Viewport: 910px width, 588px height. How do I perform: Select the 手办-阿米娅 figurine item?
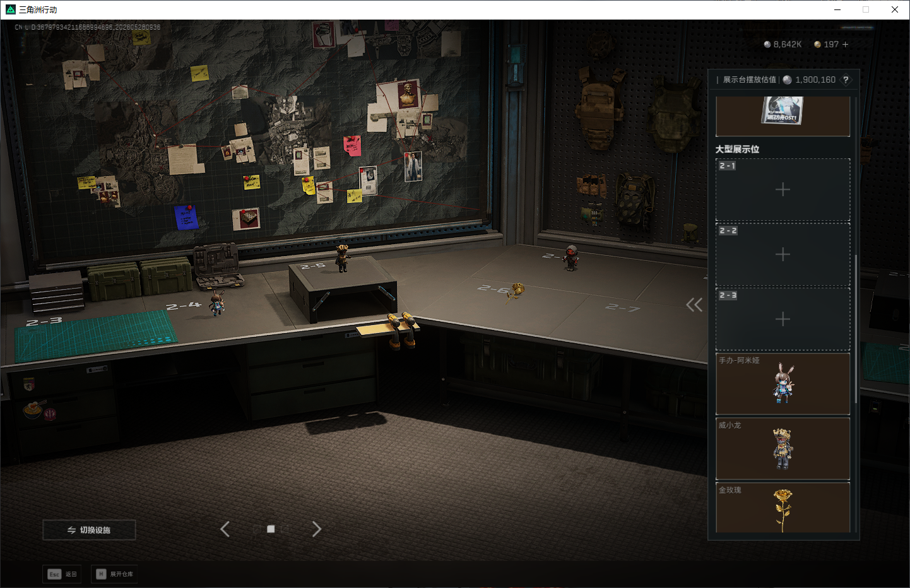pyautogui.click(x=783, y=384)
